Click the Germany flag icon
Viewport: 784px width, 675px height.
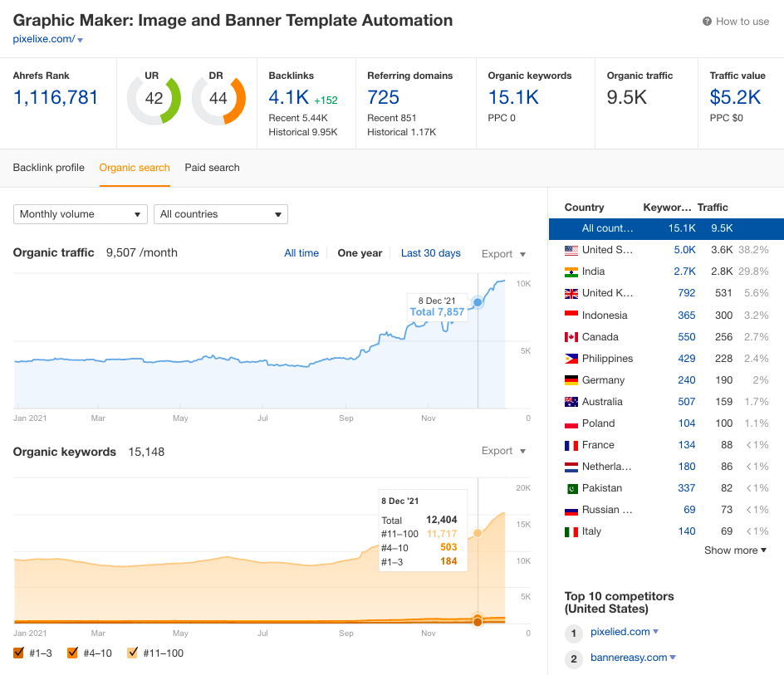tap(571, 380)
